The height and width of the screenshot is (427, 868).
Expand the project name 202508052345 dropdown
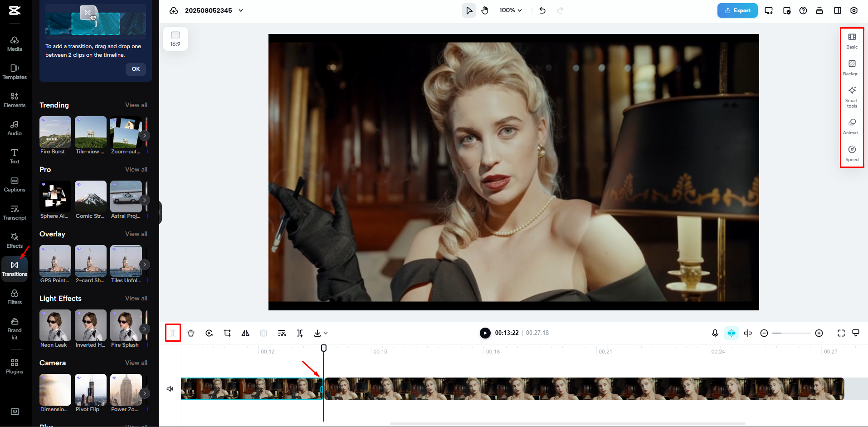(x=241, y=10)
